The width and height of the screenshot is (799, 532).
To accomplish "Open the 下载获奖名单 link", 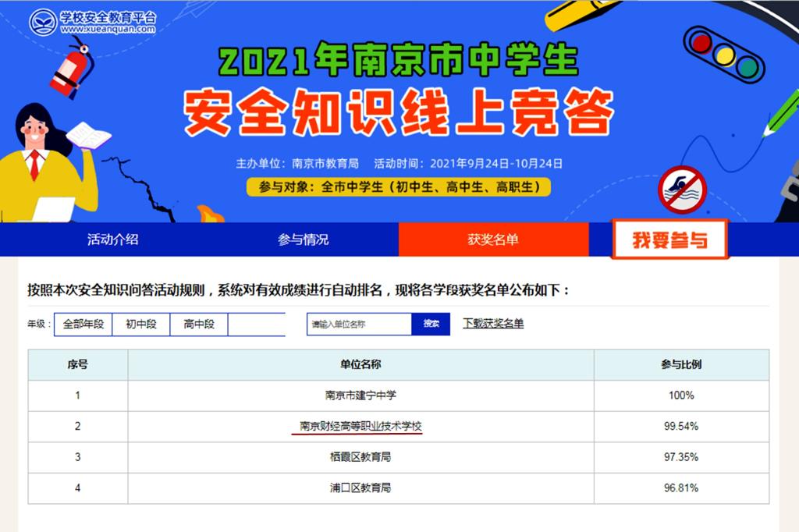I will [493, 323].
